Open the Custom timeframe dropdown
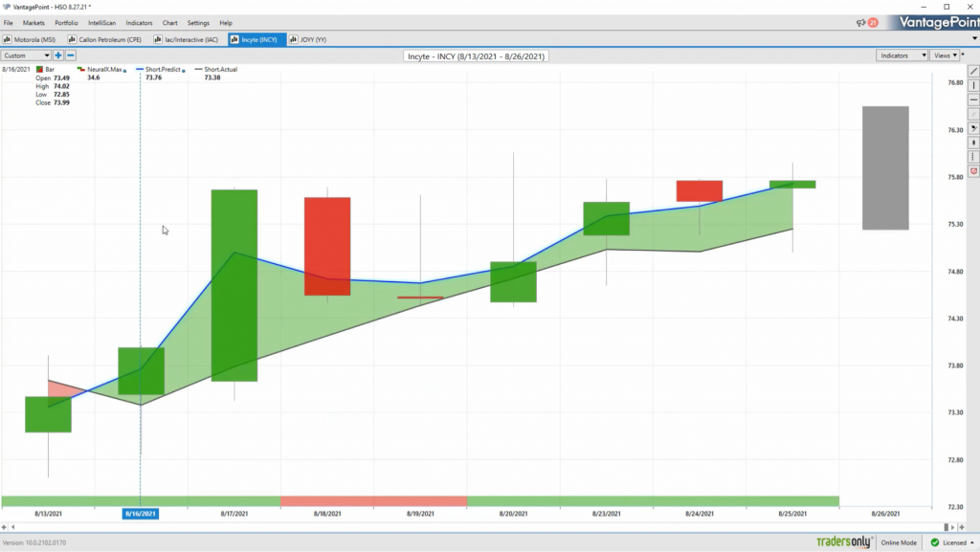Viewport: 980px width, 552px height. point(26,55)
